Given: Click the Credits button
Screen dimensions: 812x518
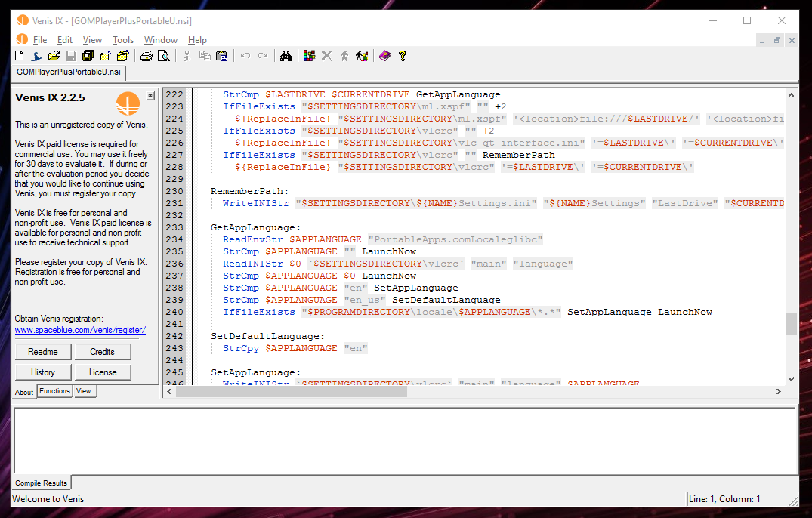Looking at the screenshot, I should [x=103, y=352].
